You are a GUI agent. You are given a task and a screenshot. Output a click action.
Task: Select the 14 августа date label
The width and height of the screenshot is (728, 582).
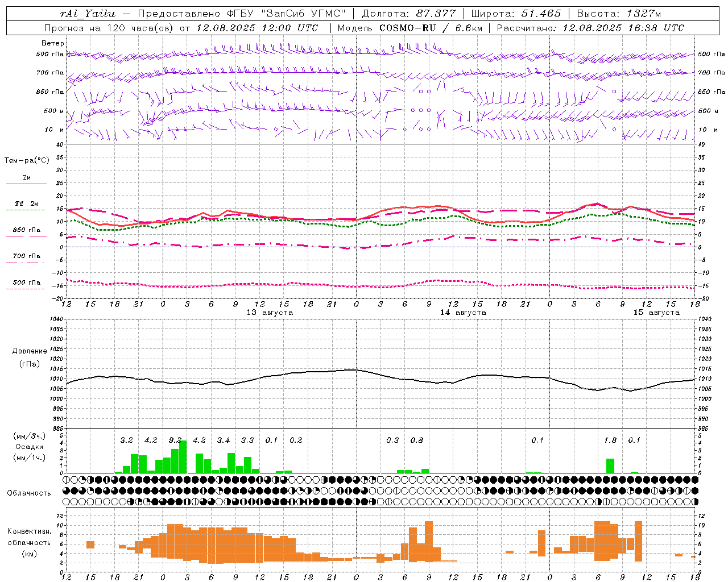[463, 313]
